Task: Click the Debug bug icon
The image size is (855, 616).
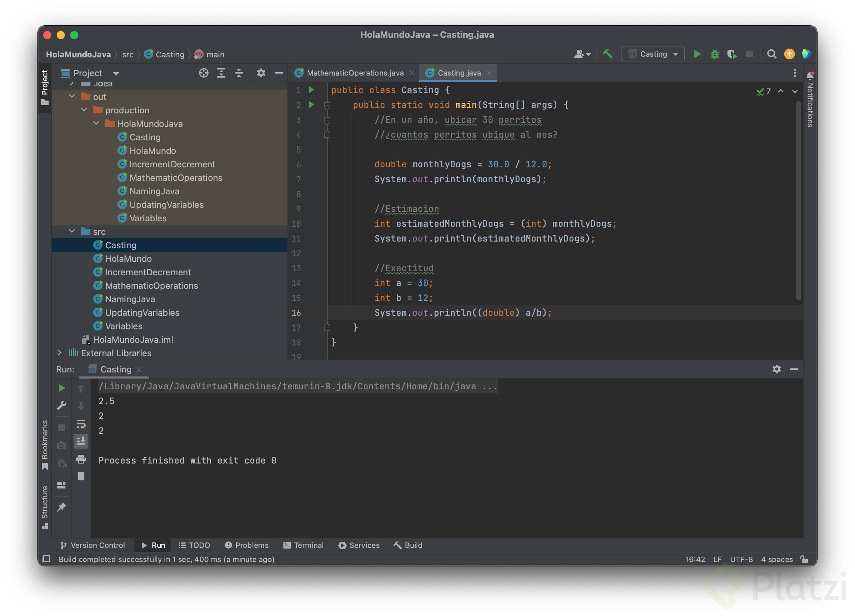Action: pyautogui.click(x=714, y=54)
